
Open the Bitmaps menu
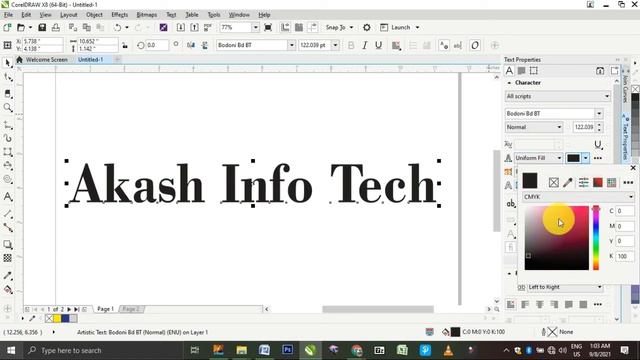pyautogui.click(x=147, y=15)
